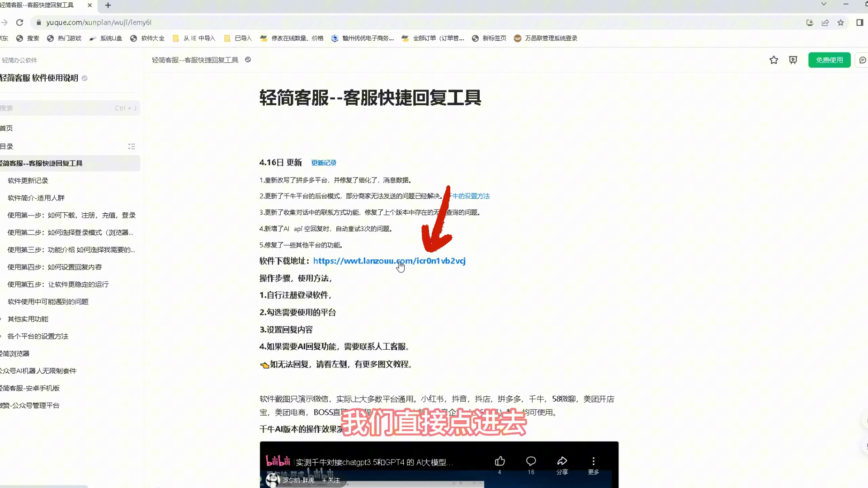Click the 分享 share icon on the video
Image resolution: width=868 pixels, height=488 pixels.
click(x=562, y=461)
